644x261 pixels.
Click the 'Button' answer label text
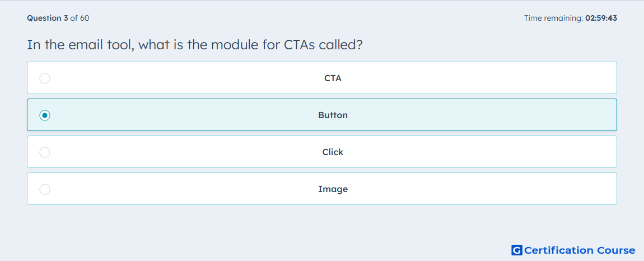click(x=333, y=115)
